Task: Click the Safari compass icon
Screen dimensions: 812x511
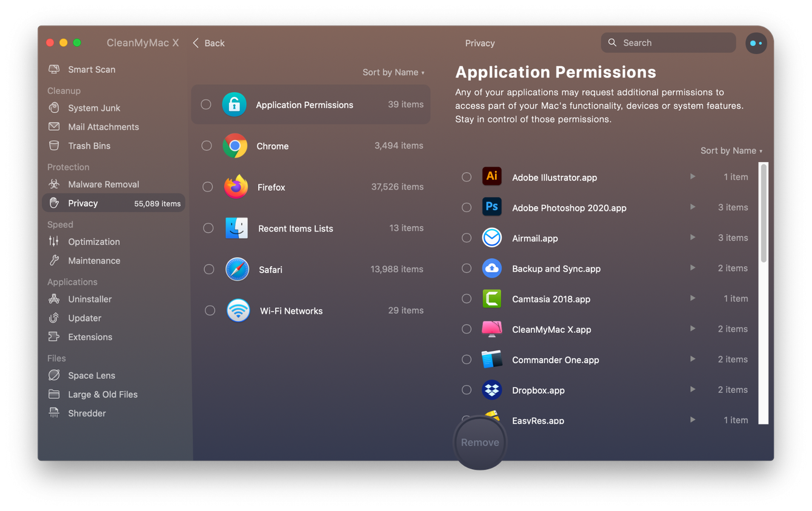Action: pos(237,269)
